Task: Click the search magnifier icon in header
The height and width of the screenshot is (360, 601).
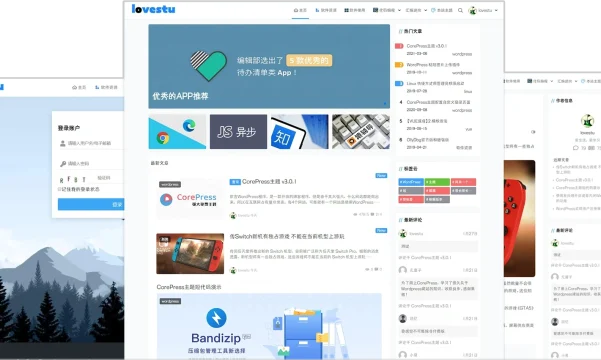Action: click(460, 10)
